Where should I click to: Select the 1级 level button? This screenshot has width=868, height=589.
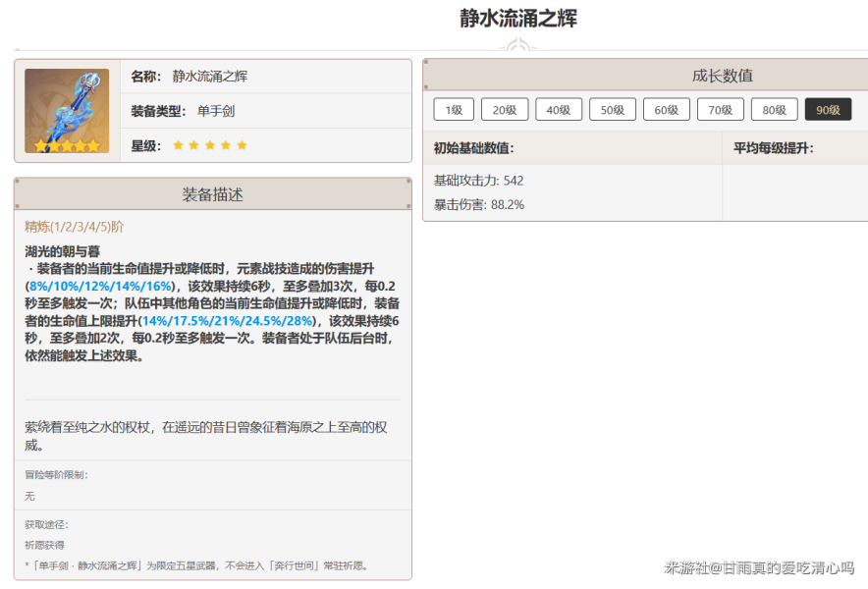click(454, 110)
